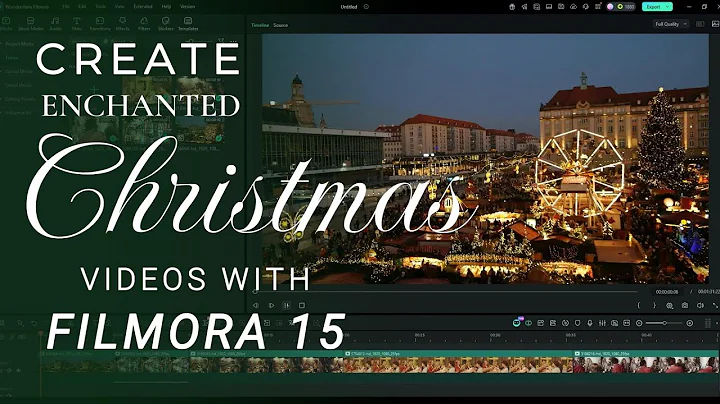Open the Filters tab

point(144,24)
